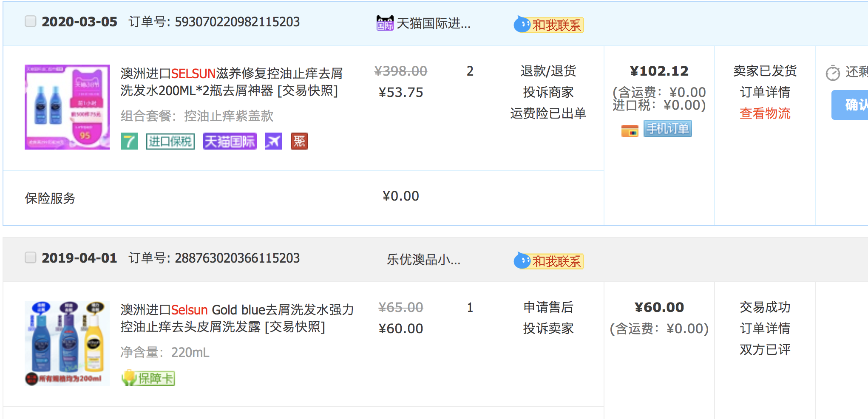The image size is (868, 419).
Task: Click the blue 确认 confirm button
Action: click(x=850, y=105)
